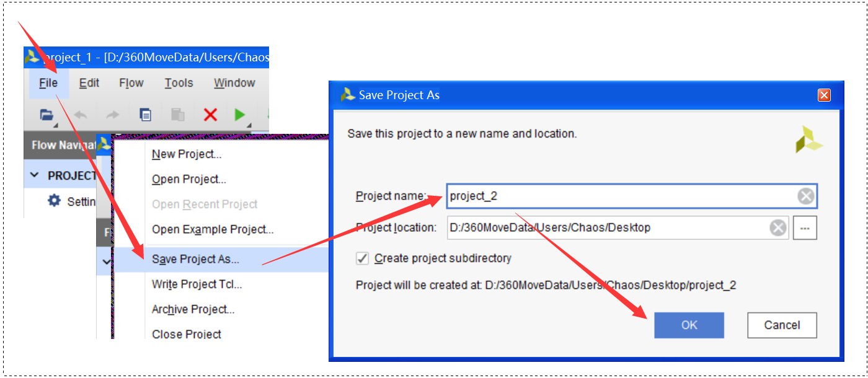Viewport: 868px width, 378px height.
Task: Choose Write Project Tcl... entry
Action: tap(197, 284)
